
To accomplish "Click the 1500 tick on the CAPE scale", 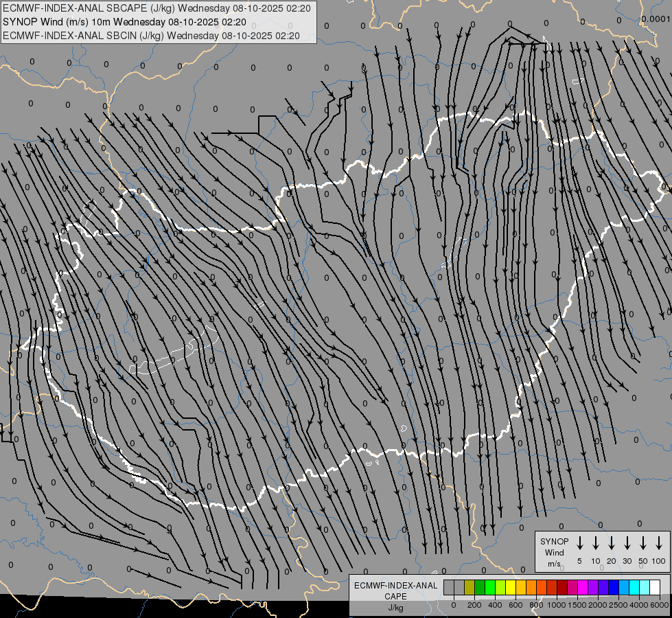I will point(577,605).
